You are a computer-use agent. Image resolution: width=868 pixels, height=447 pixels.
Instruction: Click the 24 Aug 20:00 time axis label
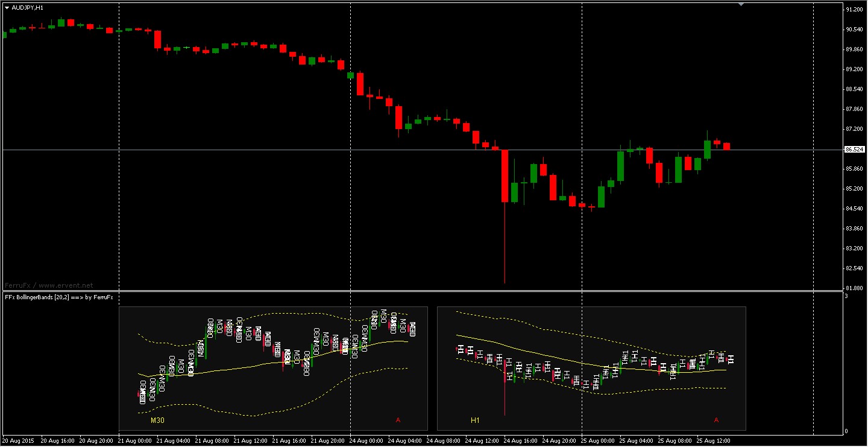coord(559,441)
